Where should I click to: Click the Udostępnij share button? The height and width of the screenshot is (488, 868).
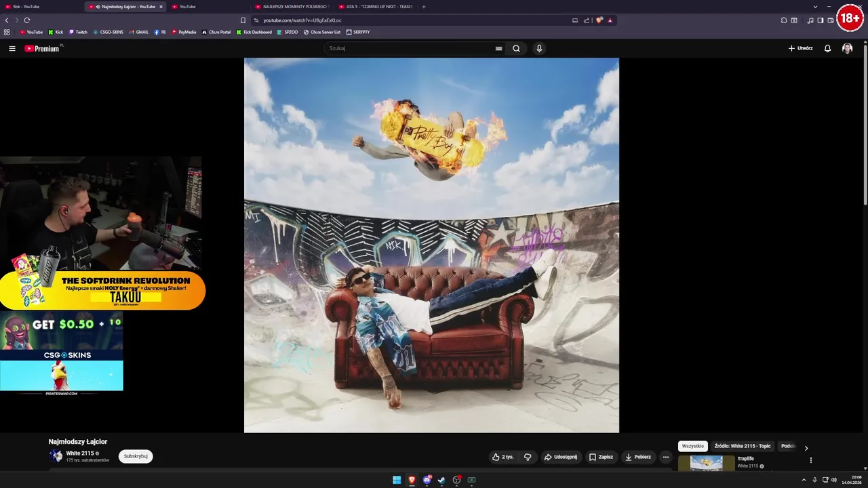click(560, 457)
